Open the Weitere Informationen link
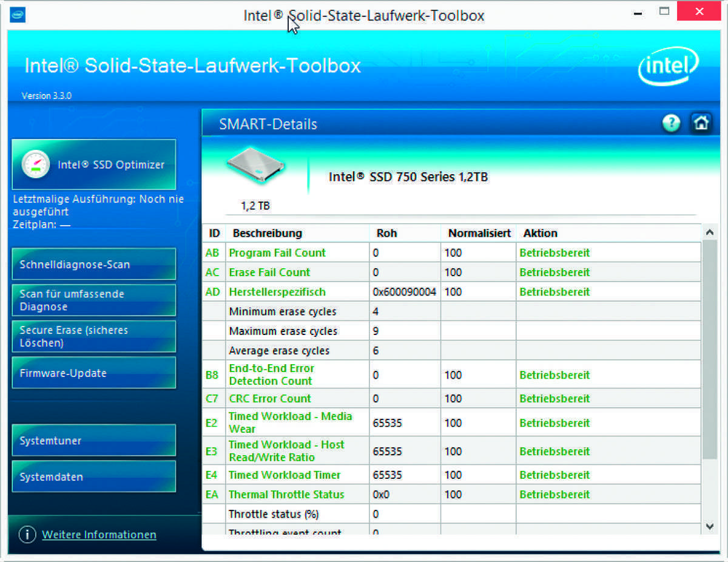Screen dimensions: 728x562 tap(99, 535)
